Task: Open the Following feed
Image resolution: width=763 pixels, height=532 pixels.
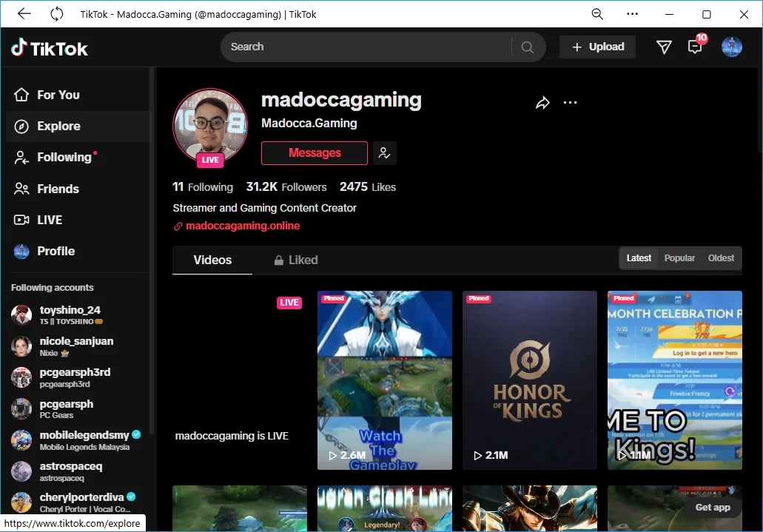Action: point(78,157)
